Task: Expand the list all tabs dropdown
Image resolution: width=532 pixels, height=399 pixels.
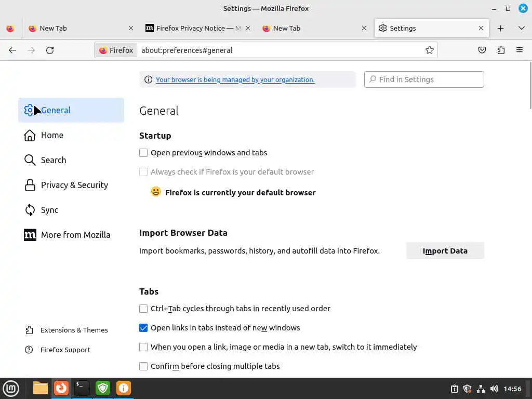Action: 522,28
